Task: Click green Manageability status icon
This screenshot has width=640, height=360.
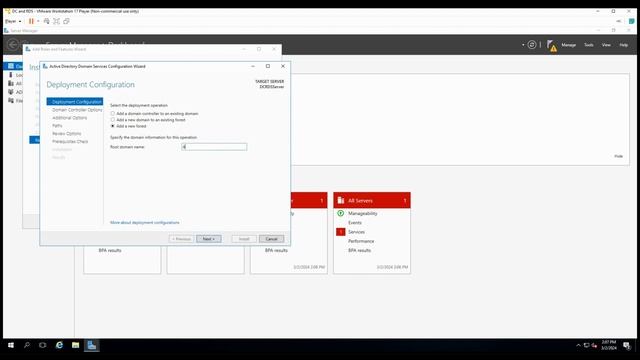Action: tap(340, 213)
